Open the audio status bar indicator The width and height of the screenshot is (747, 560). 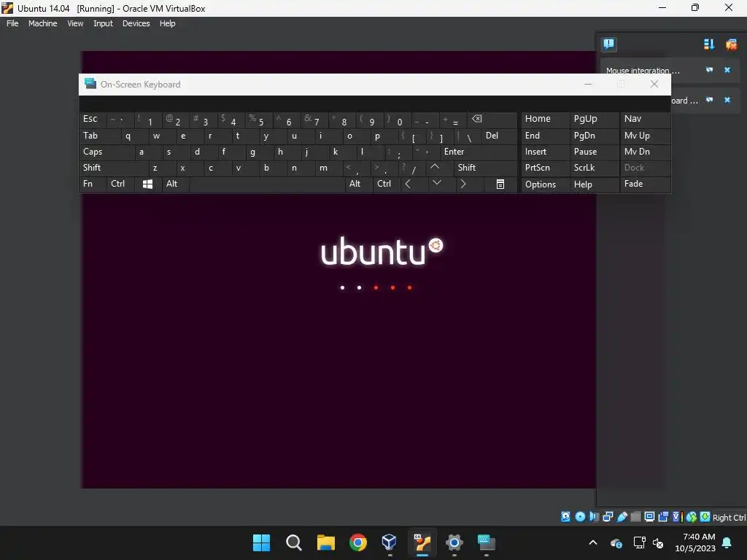tap(594, 517)
